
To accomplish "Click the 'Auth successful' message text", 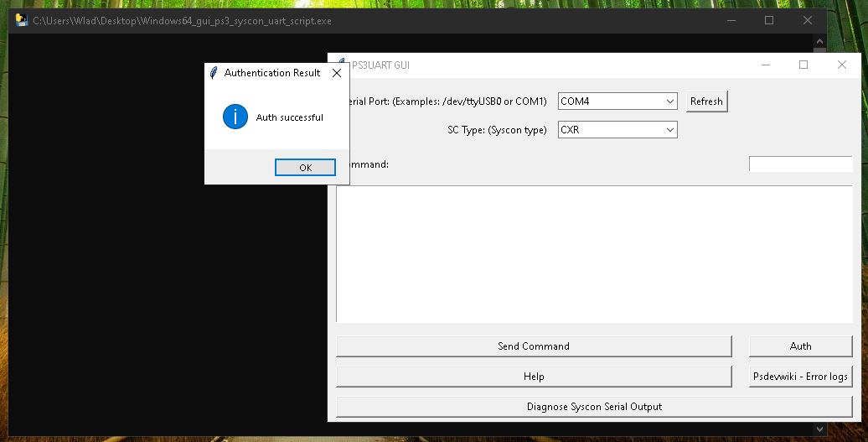I will [x=290, y=117].
